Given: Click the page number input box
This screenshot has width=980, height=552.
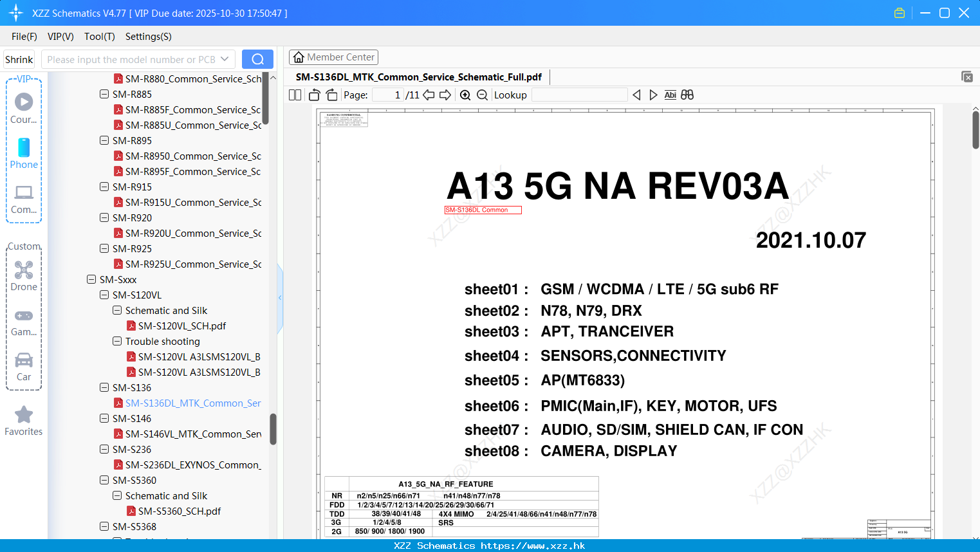Looking at the screenshot, I should coord(388,95).
